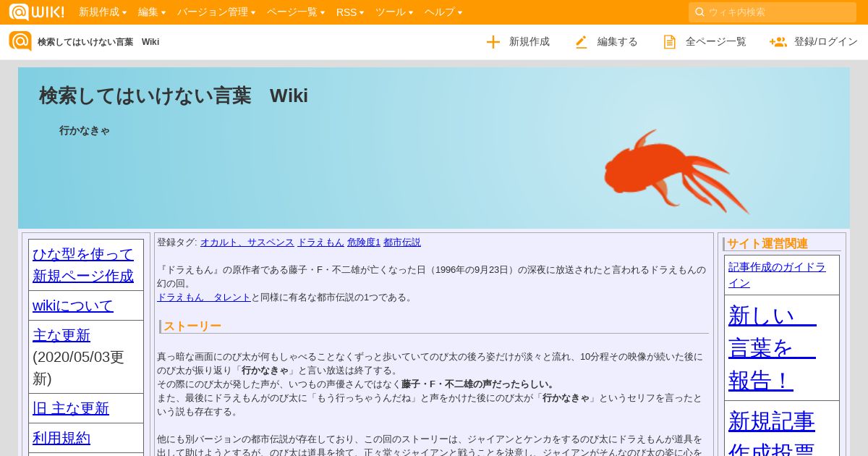
Task: Open the 旧 主な更新 sidebar link
Action: coord(71,408)
